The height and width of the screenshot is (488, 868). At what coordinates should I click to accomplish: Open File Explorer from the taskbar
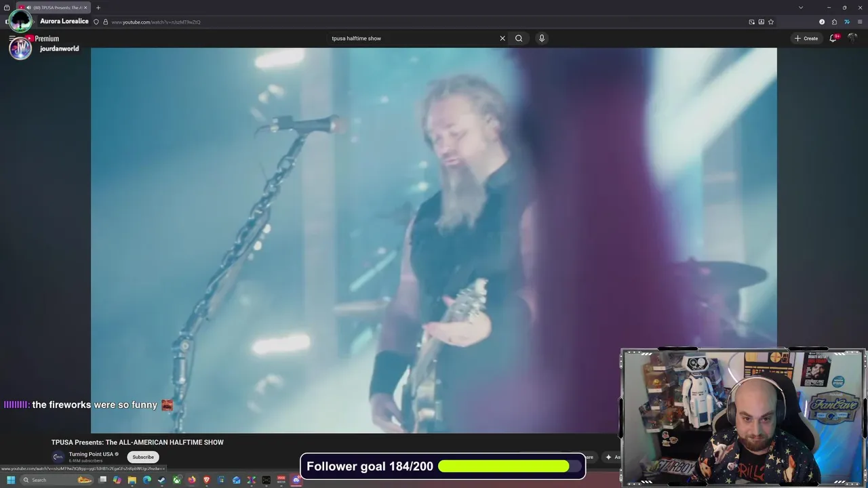(x=132, y=480)
